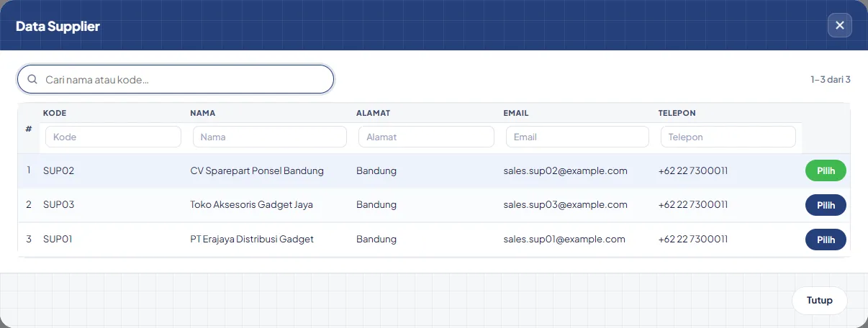Click the Tutup button
This screenshot has width=868, height=328.
pos(820,301)
